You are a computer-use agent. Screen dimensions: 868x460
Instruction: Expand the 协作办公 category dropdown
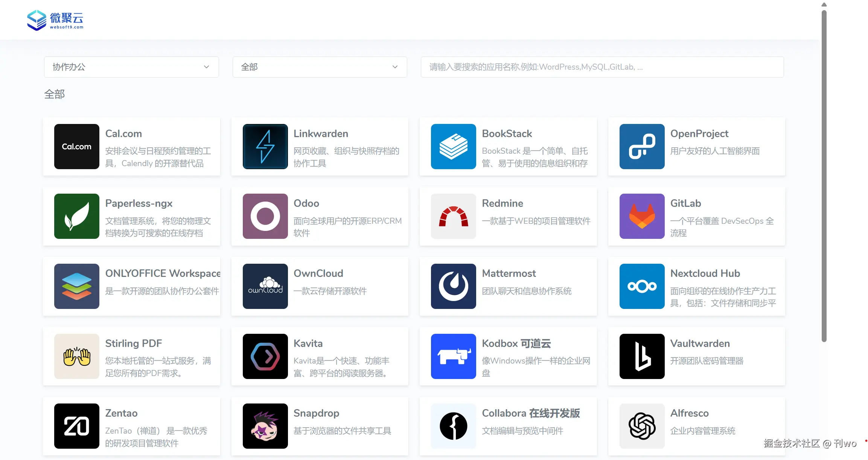point(131,67)
